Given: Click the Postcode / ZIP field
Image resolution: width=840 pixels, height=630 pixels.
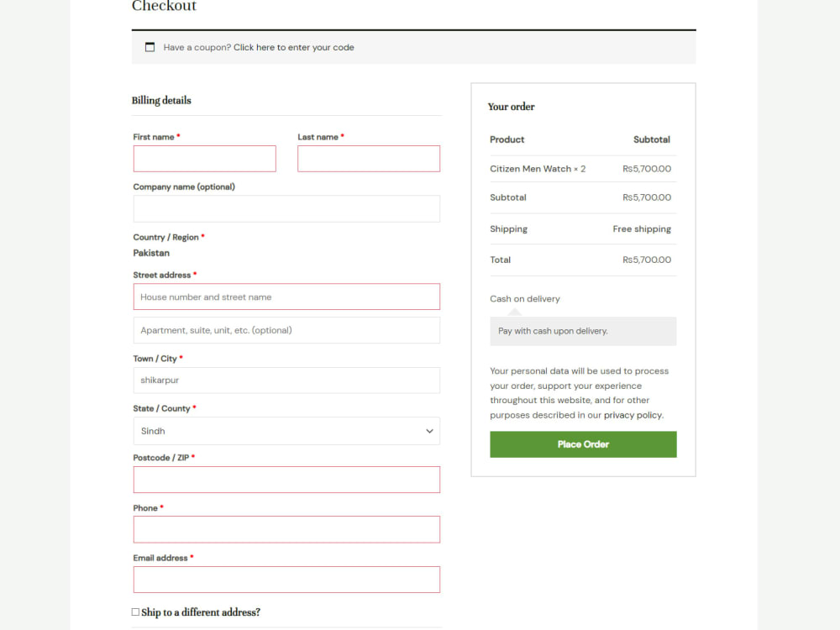Looking at the screenshot, I should point(286,479).
